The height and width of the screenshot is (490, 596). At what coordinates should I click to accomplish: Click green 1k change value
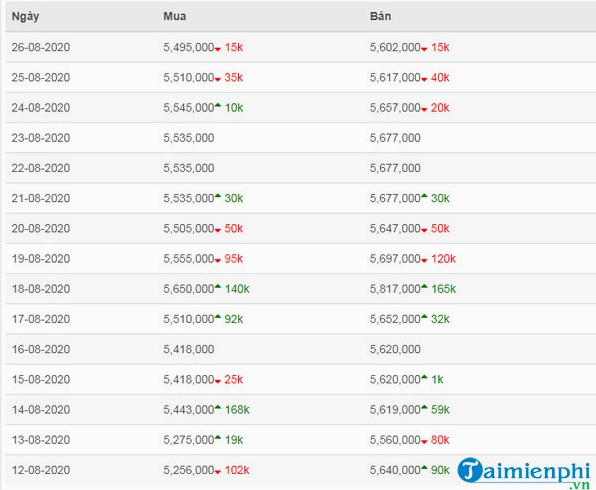[x=437, y=379]
